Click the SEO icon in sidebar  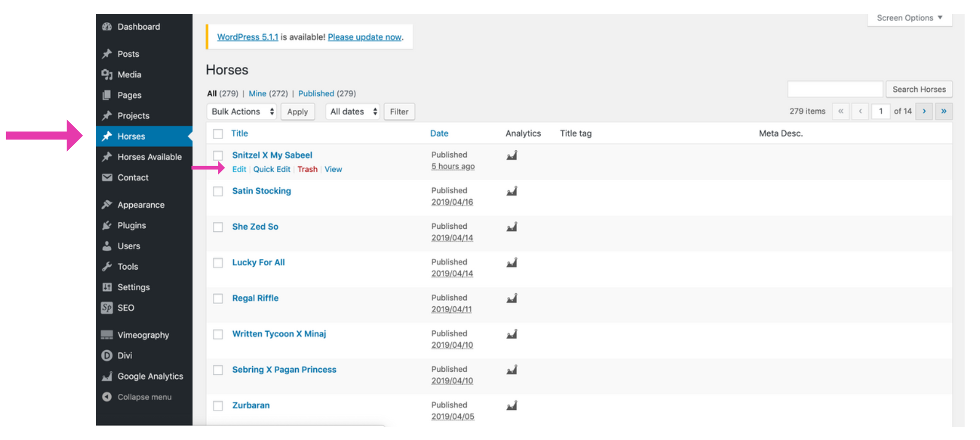[107, 308]
